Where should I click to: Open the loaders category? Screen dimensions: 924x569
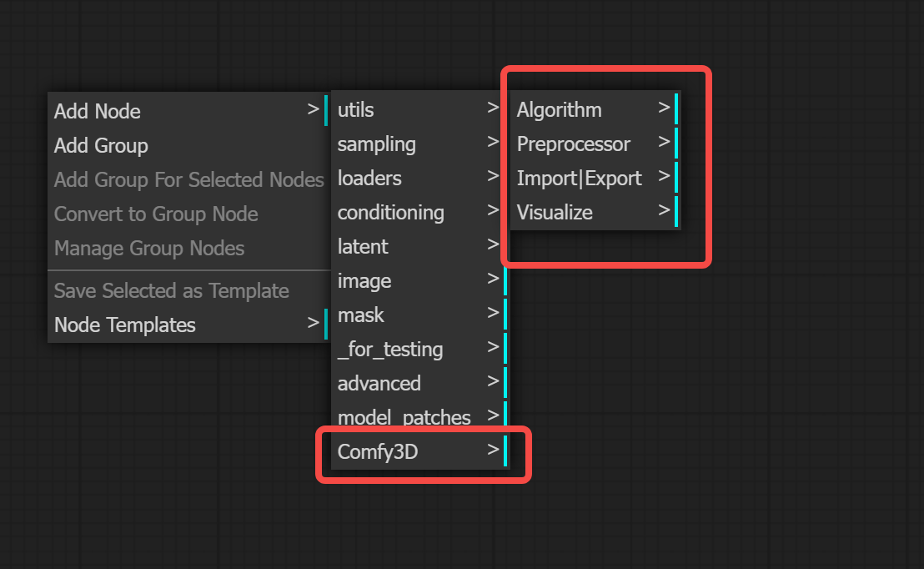click(419, 178)
